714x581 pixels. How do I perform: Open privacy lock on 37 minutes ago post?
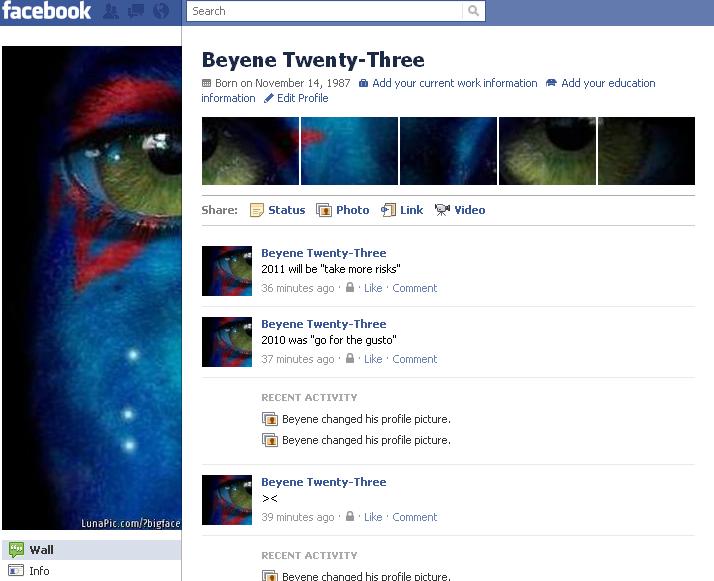point(350,358)
